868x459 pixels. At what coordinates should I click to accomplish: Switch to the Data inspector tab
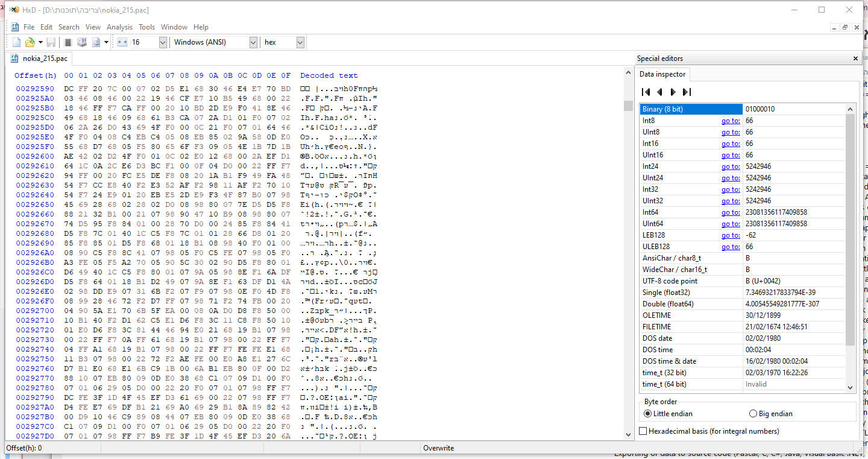(x=662, y=74)
